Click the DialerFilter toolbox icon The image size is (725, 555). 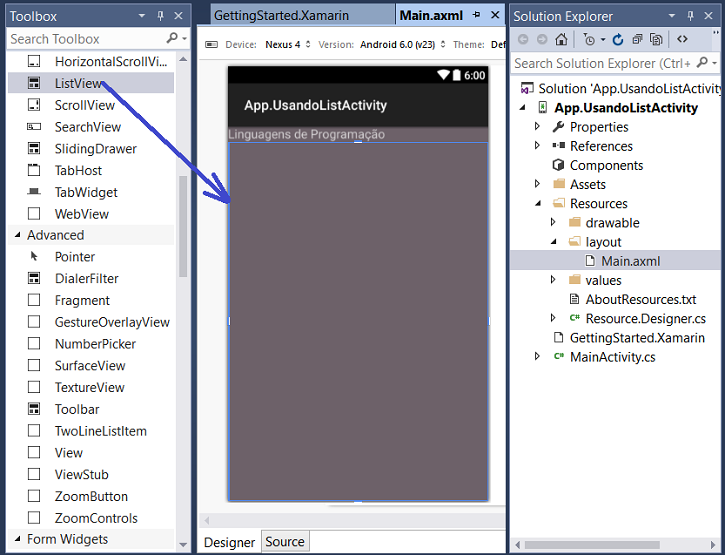tap(34, 278)
